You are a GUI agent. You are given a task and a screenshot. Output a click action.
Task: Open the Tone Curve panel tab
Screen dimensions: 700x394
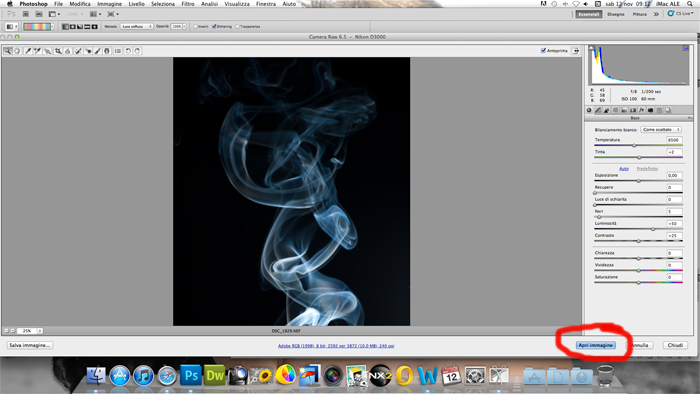(x=598, y=110)
